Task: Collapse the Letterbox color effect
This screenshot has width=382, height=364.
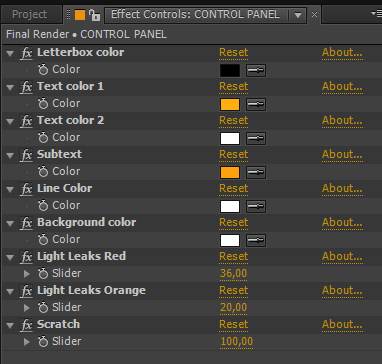Action: point(10,54)
